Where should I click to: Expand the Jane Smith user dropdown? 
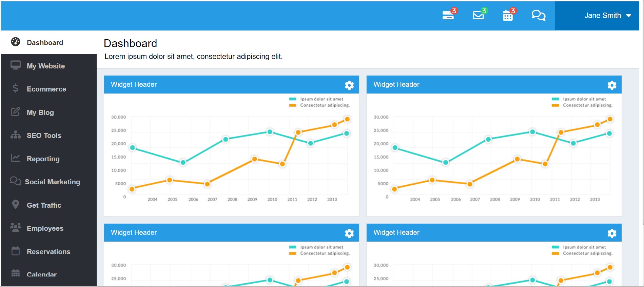(597, 16)
